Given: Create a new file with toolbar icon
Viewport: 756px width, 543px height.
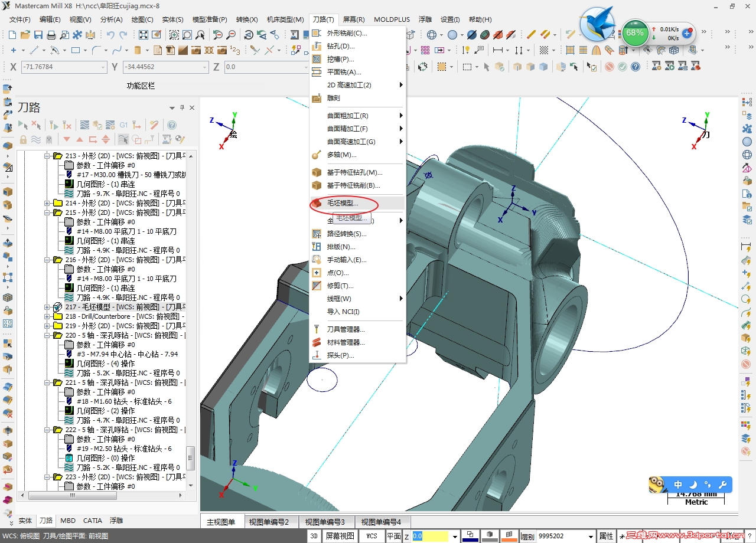Looking at the screenshot, I should (x=12, y=35).
